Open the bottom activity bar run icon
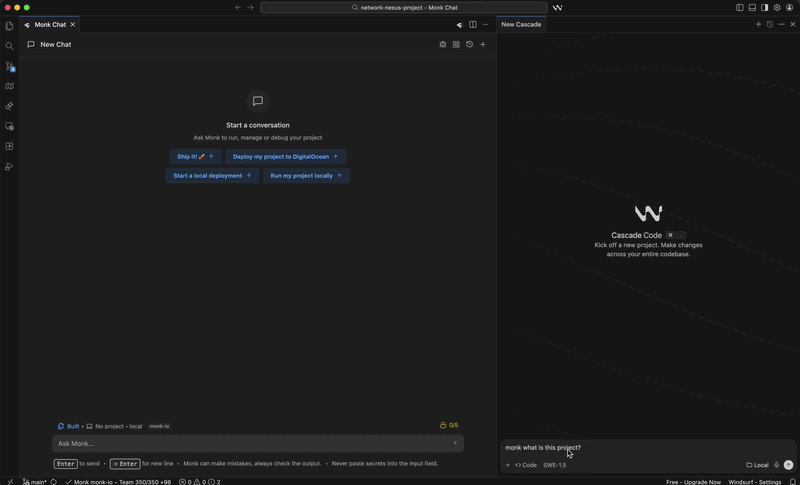This screenshot has height=485, width=800. tap(9, 166)
